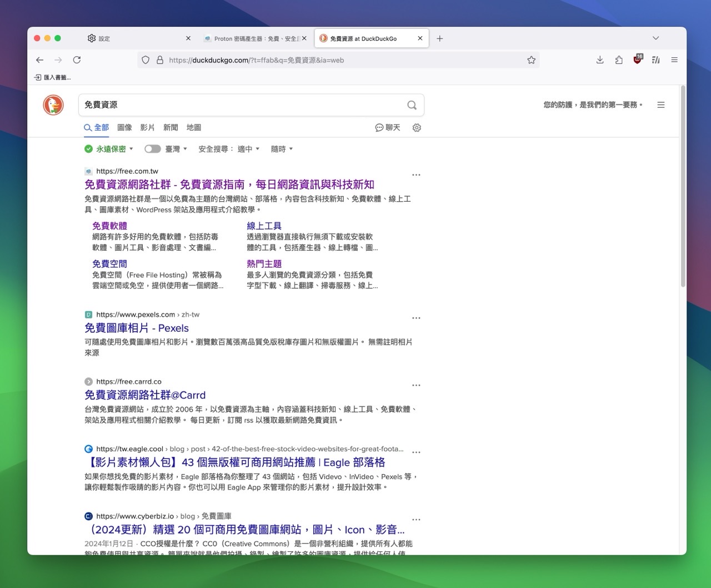This screenshot has height=588, width=711.
Task: Click the https://www.pexels.com URL
Action: (136, 315)
